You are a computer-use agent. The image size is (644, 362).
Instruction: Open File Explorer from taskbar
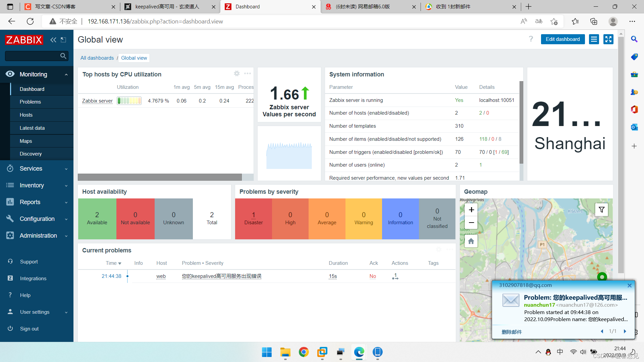285,352
